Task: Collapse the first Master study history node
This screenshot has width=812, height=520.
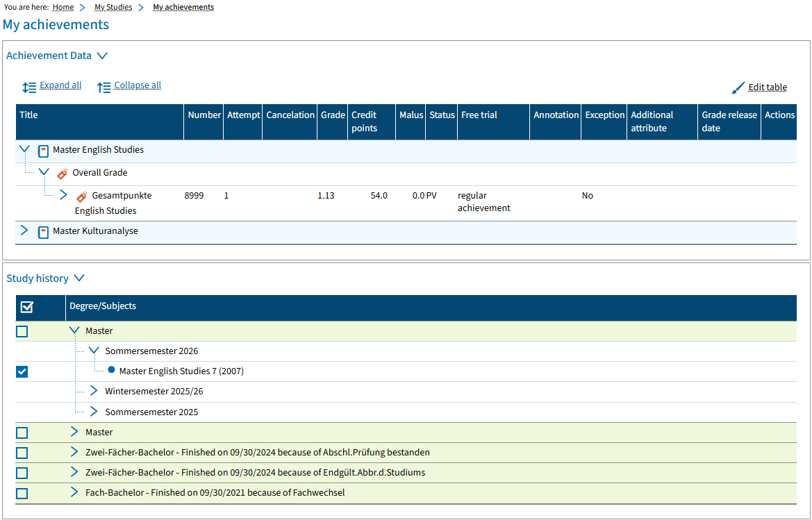Action: point(74,330)
